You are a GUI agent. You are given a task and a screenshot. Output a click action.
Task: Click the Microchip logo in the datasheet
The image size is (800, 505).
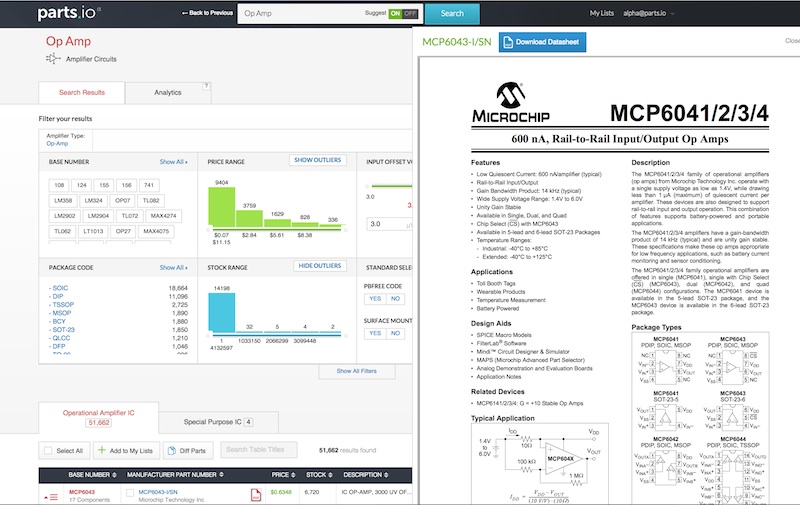pyautogui.click(x=511, y=103)
